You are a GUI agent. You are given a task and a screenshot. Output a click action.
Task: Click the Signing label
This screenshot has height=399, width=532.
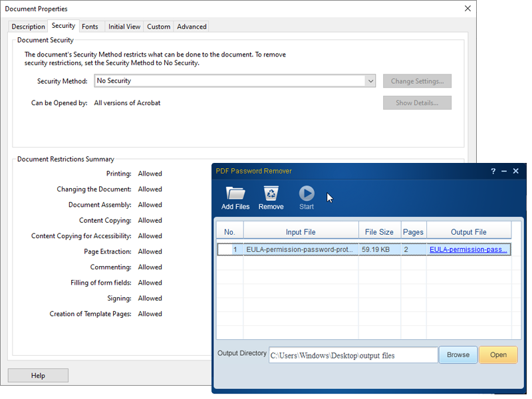pos(119,299)
